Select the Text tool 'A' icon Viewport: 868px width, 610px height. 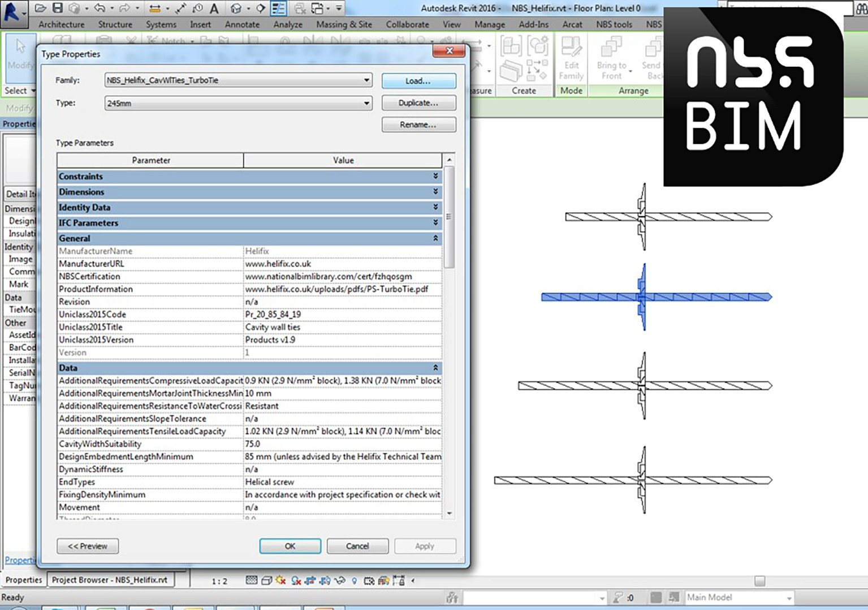tap(214, 8)
